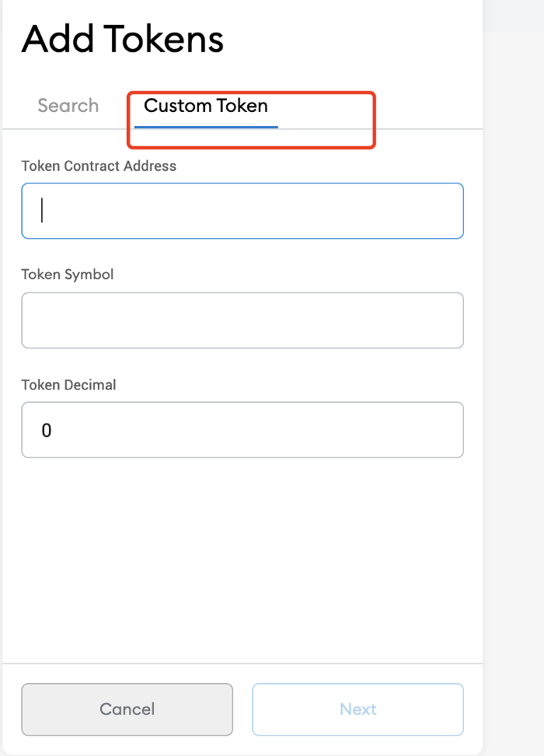This screenshot has height=756, width=544.
Task: Click into the Token Symbol input box
Action: tap(242, 320)
